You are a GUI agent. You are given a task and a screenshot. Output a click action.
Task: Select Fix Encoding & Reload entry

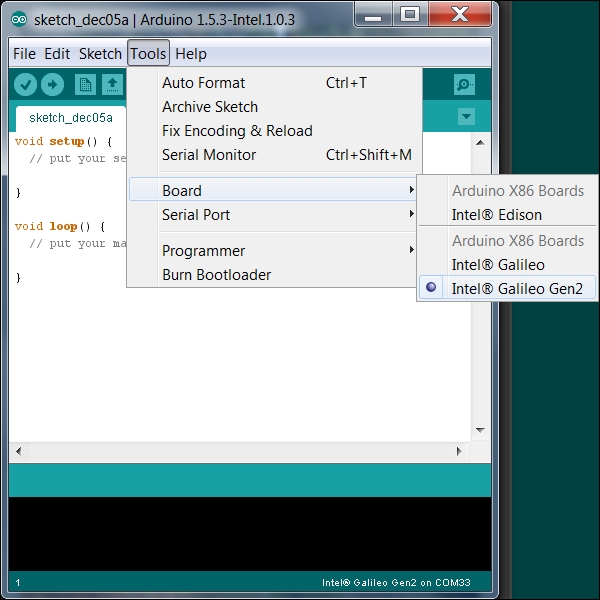point(273,131)
